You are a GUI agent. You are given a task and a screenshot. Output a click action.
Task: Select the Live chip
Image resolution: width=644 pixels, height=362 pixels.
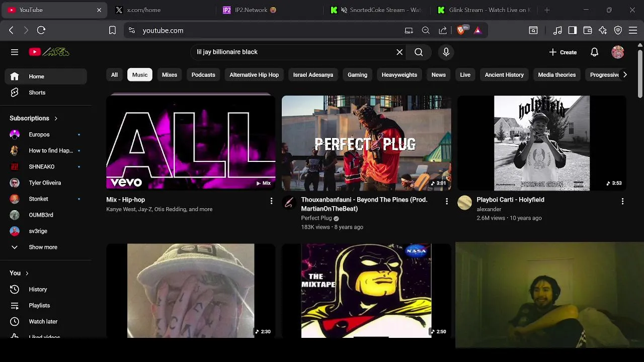tap(465, 75)
